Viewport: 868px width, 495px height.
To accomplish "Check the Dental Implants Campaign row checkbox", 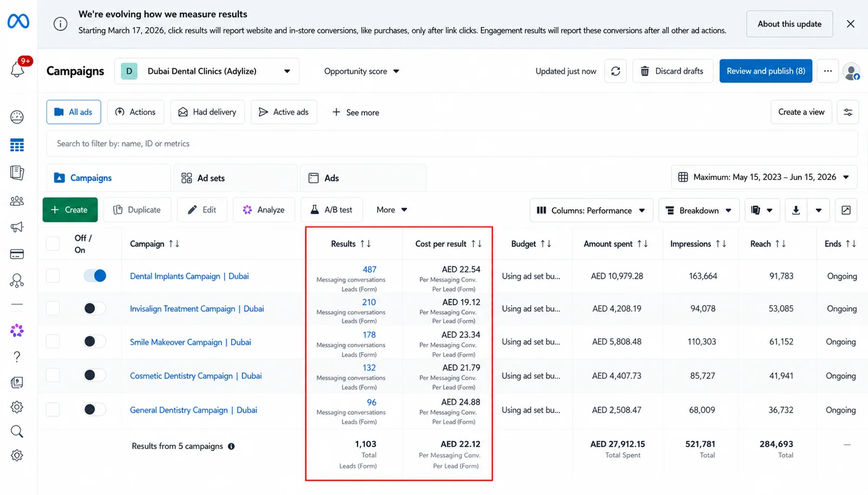I will click(53, 275).
